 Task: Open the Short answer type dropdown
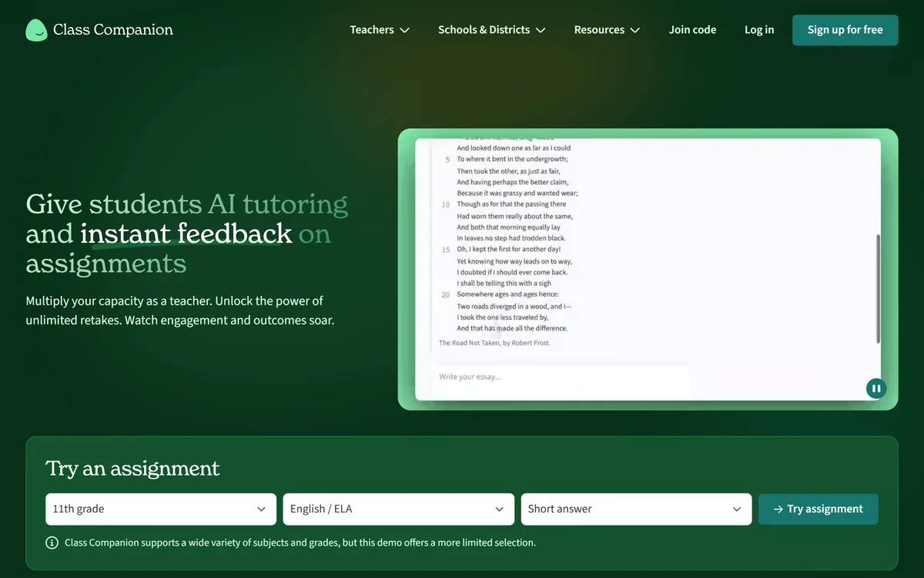pos(637,509)
